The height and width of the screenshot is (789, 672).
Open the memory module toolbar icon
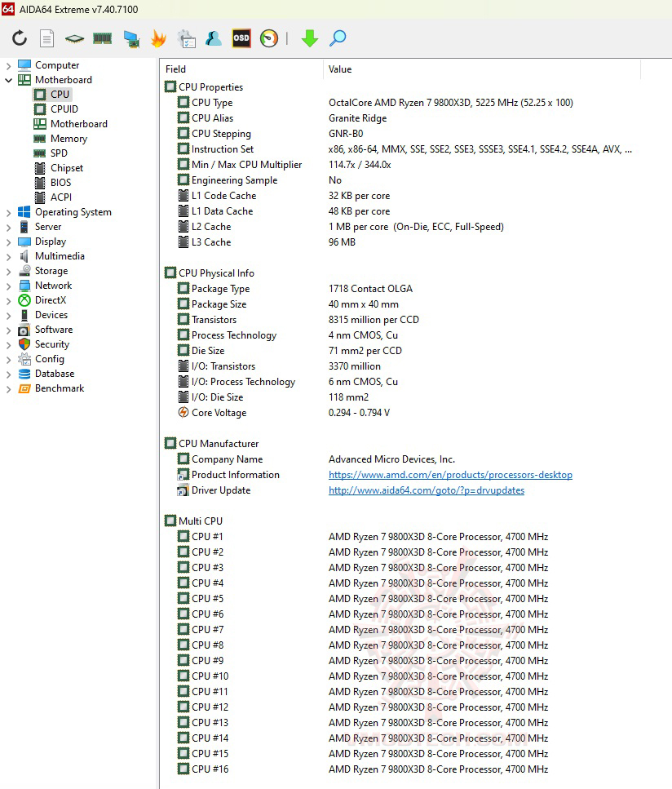[x=103, y=38]
